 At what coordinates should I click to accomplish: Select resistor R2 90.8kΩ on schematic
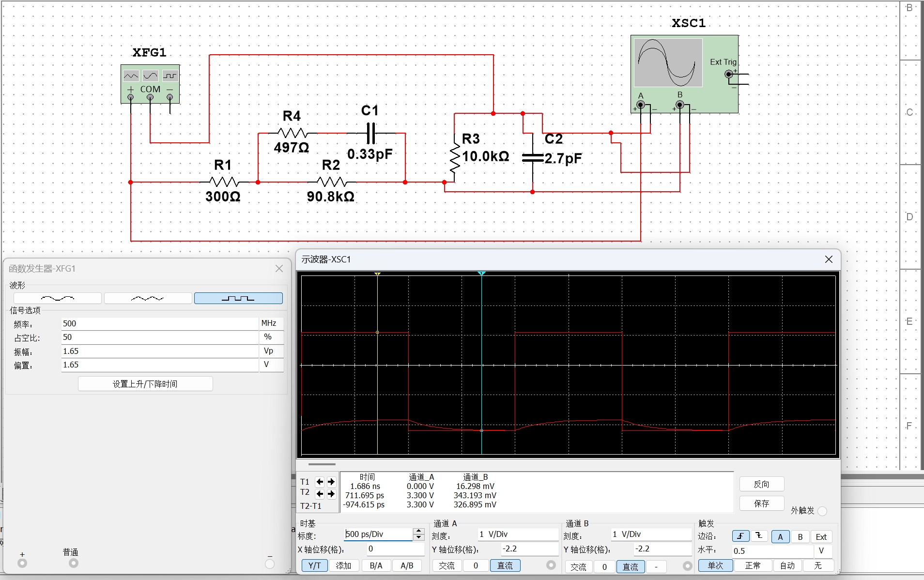332,182
